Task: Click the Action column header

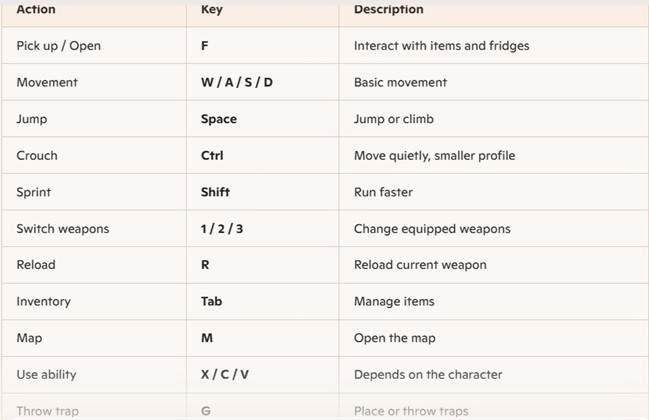Action: click(x=36, y=10)
